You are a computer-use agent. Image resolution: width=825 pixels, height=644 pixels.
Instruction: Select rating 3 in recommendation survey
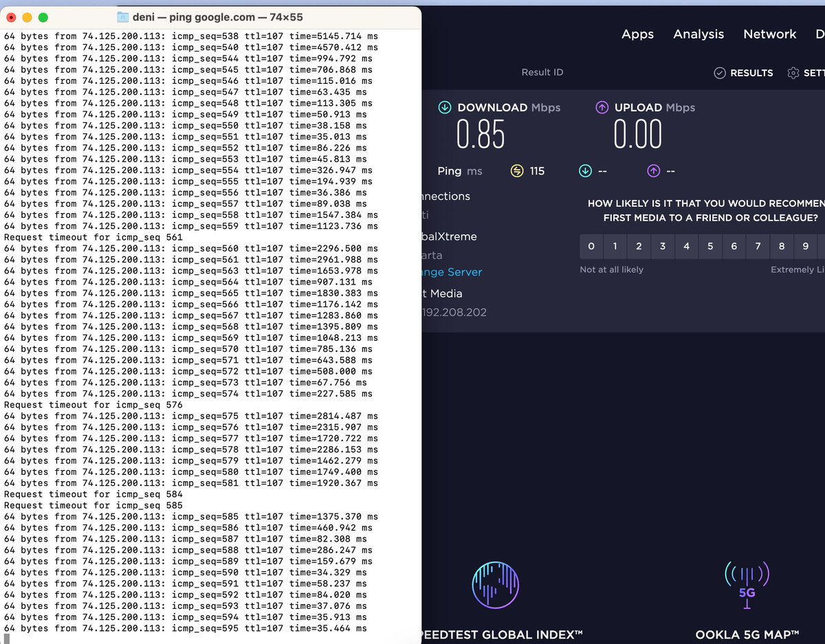click(x=663, y=246)
